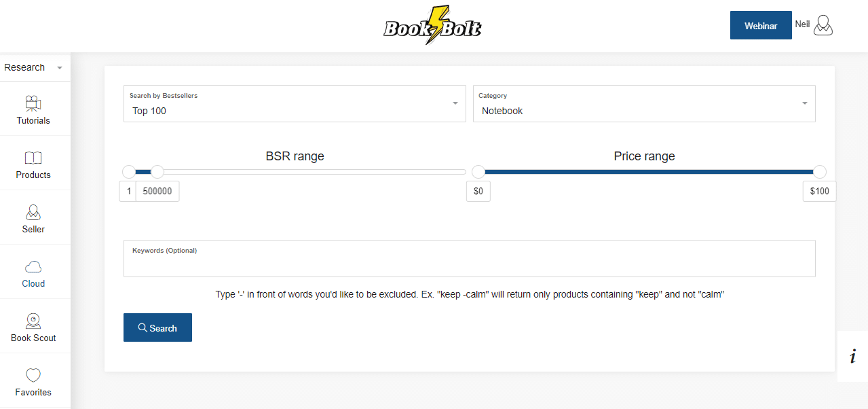This screenshot has width=868, height=409.
Task: Click the maximum price box showing $100
Action: point(820,192)
